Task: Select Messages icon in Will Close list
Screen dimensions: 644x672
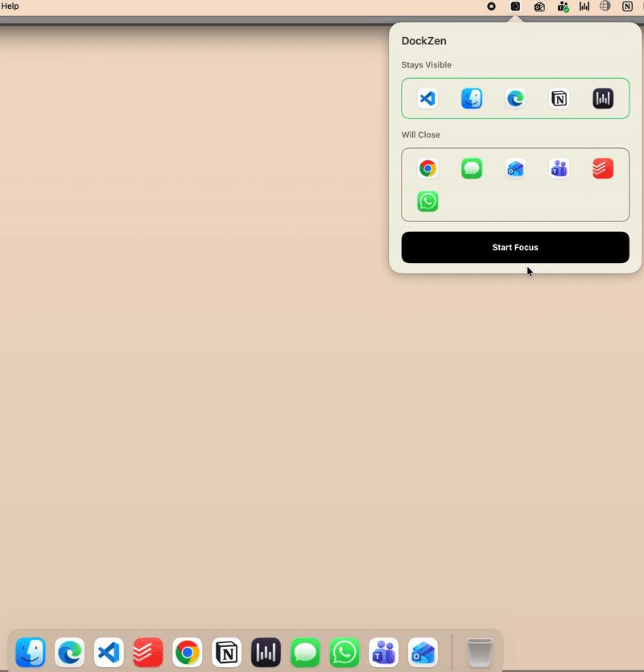Action: [472, 168]
